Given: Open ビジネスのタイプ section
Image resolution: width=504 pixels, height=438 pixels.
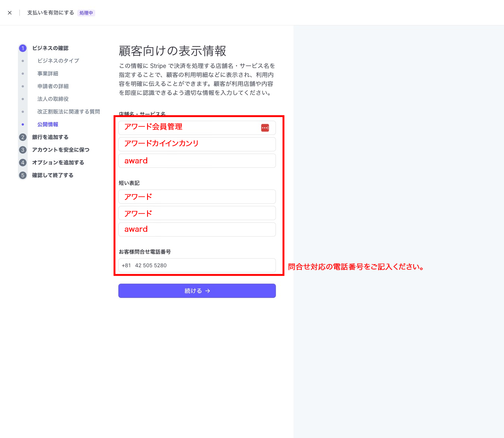Looking at the screenshot, I should [58, 61].
